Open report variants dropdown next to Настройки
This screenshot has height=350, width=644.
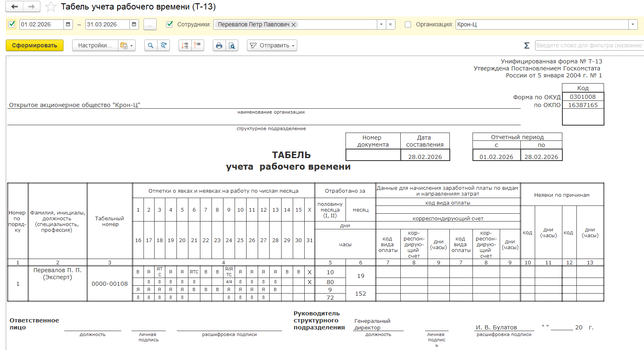126,45
